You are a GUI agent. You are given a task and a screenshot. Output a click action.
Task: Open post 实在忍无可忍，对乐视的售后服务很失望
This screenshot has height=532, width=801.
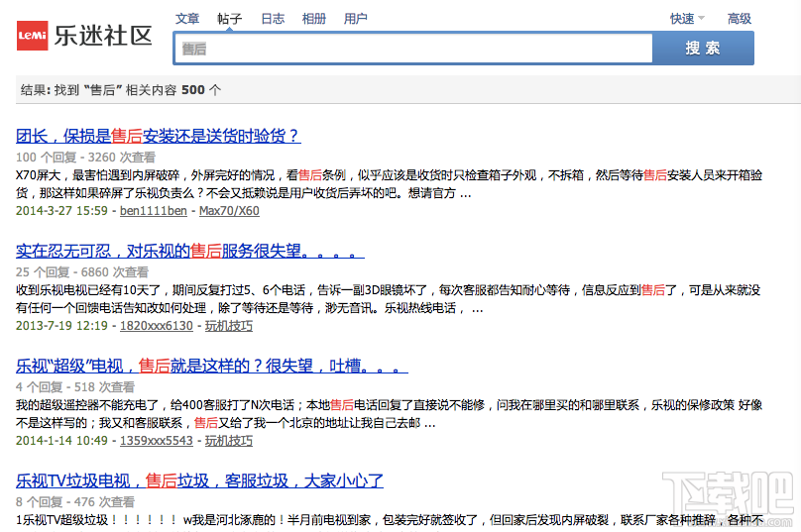190,251
